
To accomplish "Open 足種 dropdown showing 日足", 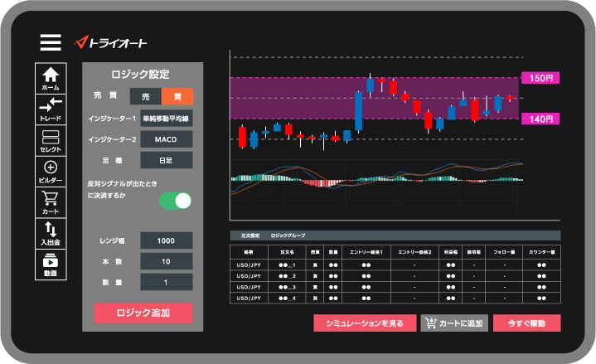I will point(166,160).
